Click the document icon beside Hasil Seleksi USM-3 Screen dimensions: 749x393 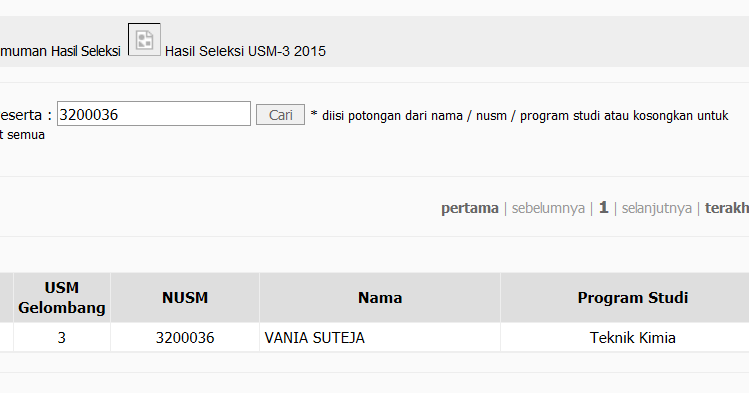144,39
